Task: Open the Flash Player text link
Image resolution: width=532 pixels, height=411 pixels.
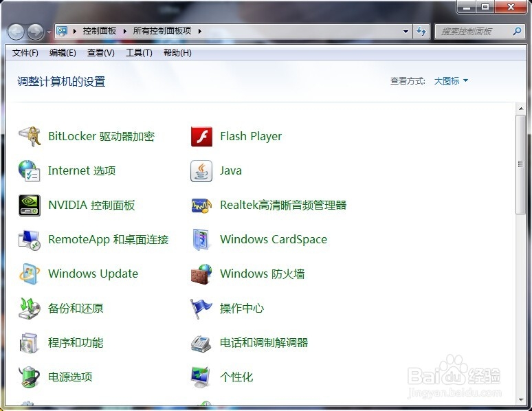Action: [x=251, y=137]
